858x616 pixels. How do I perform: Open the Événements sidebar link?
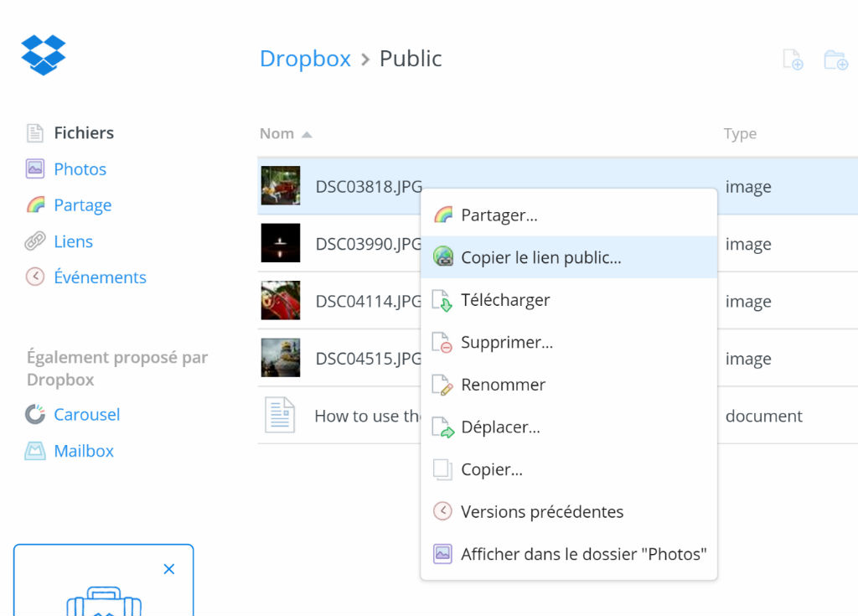[101, 277]
